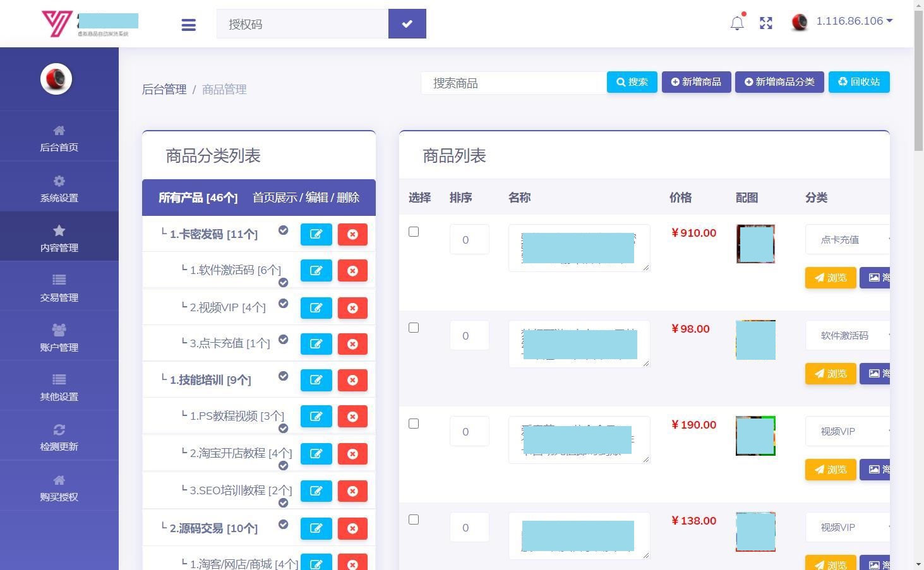Delete the SEO培训教程 subcategory

352,490
